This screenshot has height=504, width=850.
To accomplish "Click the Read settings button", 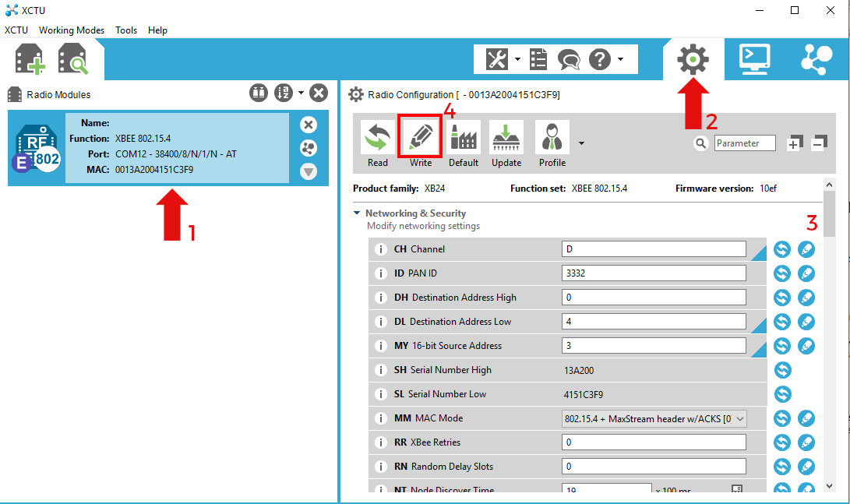I will tap(378, 144).
